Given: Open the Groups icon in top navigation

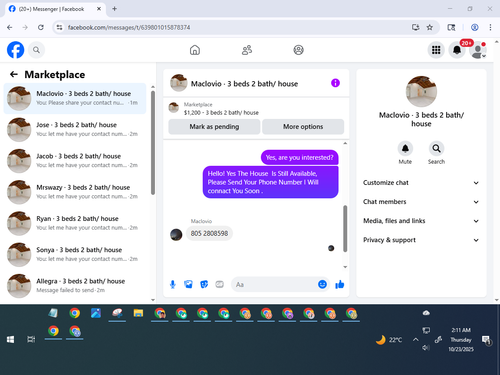Looking at the screenshot, I should [x=298, y=50].
